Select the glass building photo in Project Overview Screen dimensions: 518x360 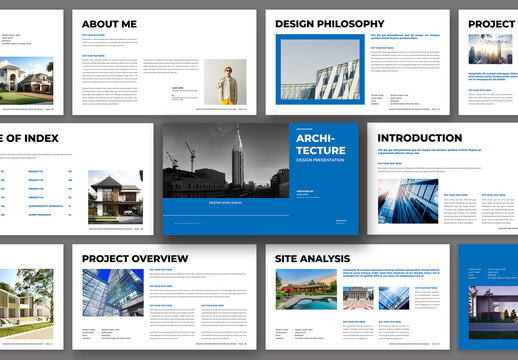113,293
